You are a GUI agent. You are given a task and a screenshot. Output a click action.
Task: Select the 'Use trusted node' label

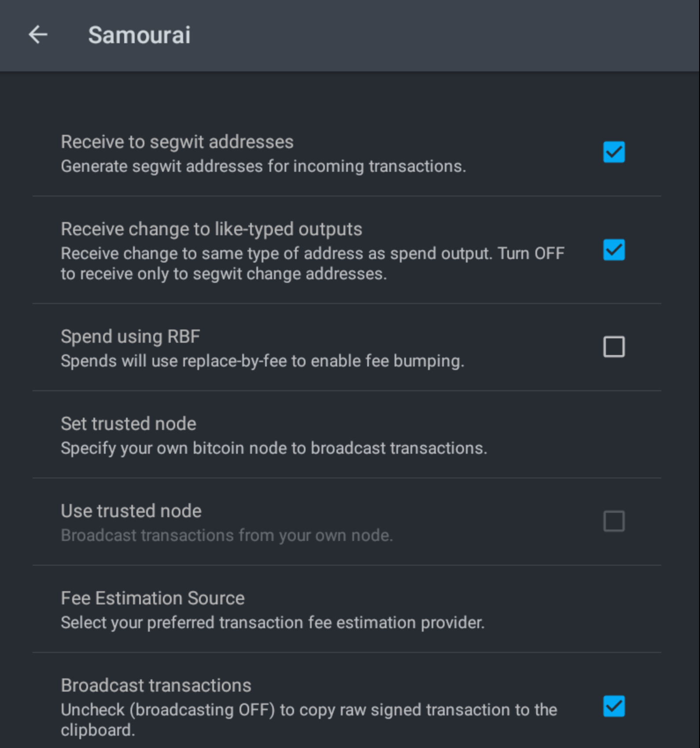click(x=131, y=511)
